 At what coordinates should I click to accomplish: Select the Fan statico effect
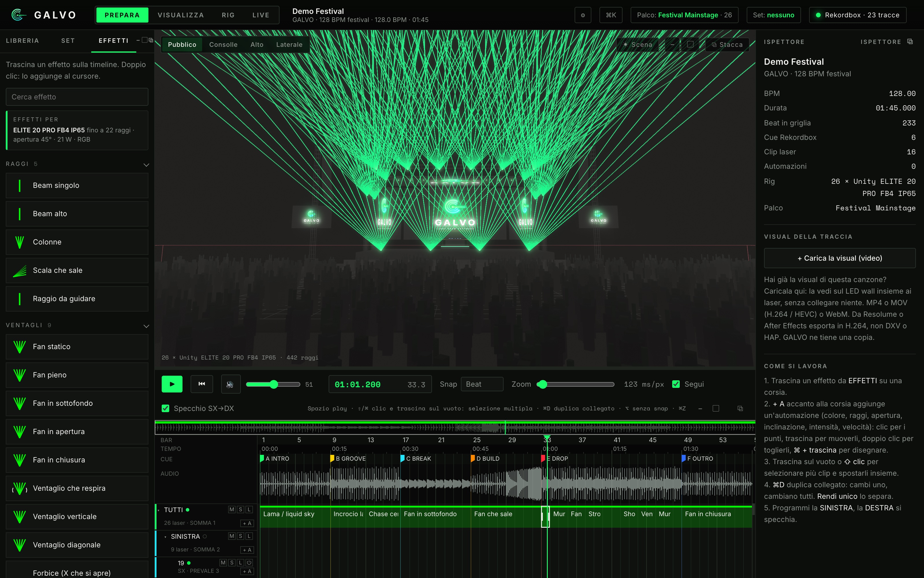click(77, 347)
